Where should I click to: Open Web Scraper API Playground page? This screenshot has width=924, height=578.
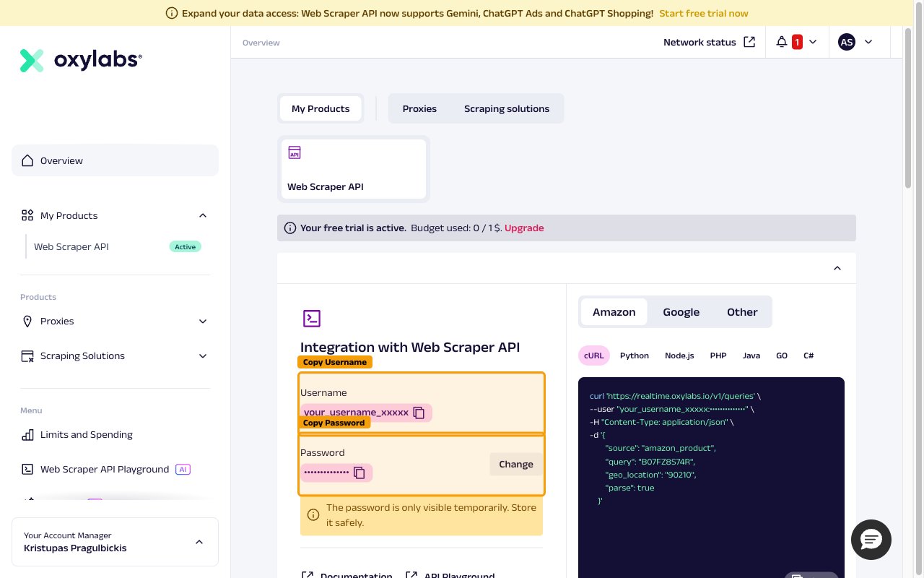pos(105,469)
